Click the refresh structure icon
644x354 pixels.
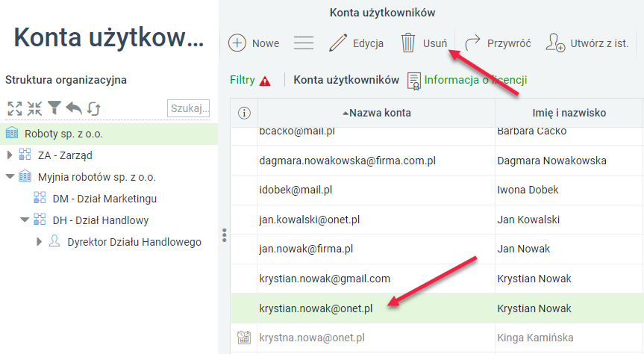(x=94, y=108)
